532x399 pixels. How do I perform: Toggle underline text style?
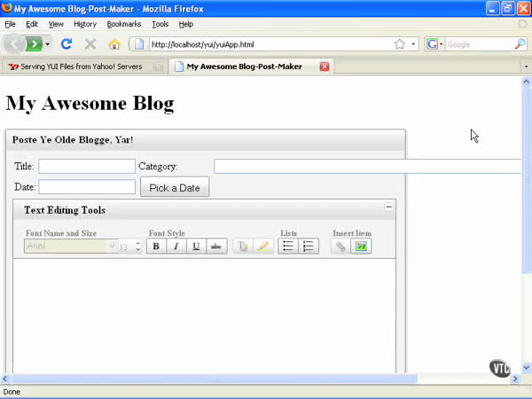[x=196, y=246]
